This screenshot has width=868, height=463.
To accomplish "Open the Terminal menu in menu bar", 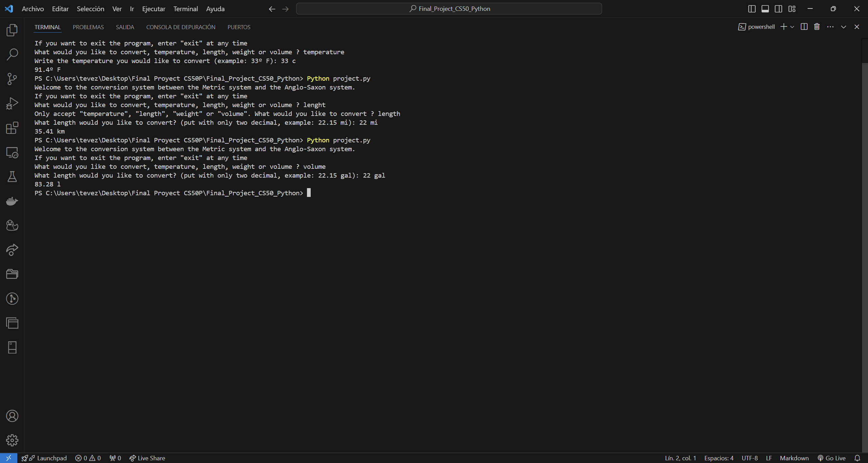I will point(185,9).
